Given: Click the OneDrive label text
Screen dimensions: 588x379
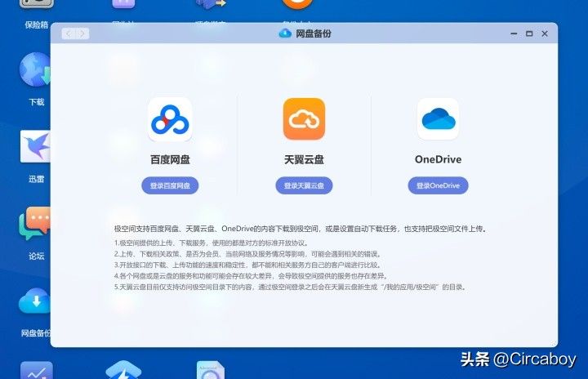Looking at the screenshot, I should [438, 159].
